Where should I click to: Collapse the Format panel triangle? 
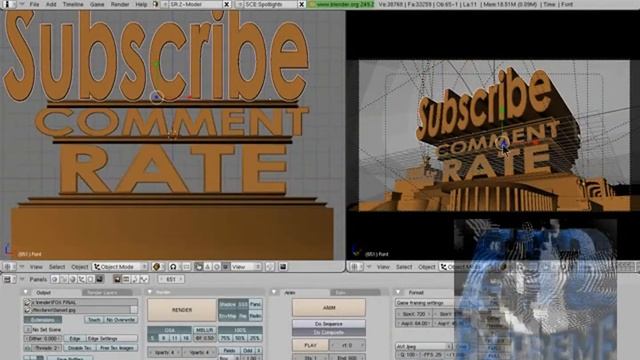[398, 292]
